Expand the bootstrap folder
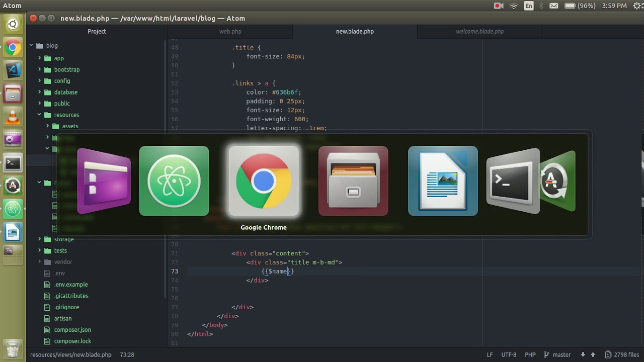Viewport: 644px width, 362px height. (x=39, y=69)
